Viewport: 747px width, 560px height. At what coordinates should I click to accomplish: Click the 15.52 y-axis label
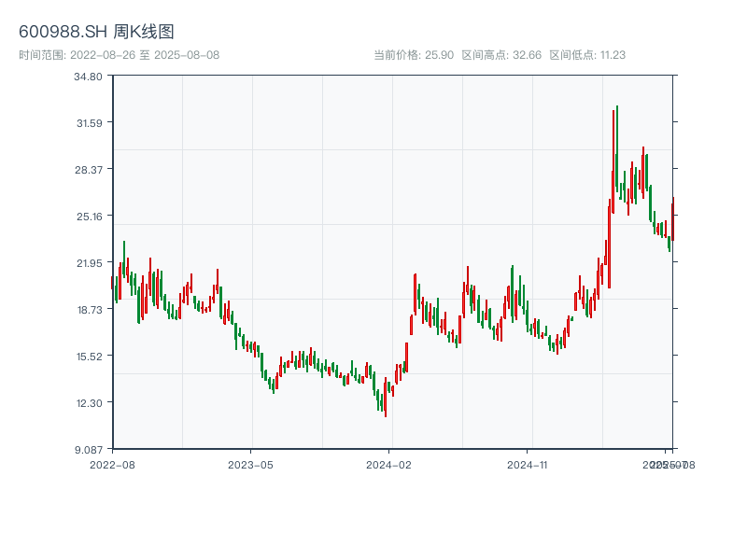point(89,357)
